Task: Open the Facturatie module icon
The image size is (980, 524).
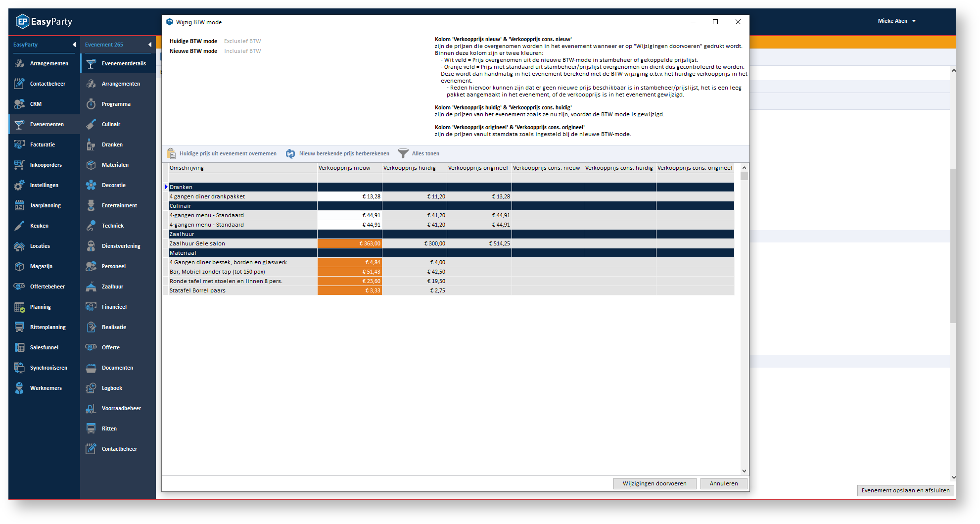Action: [19, 144]
